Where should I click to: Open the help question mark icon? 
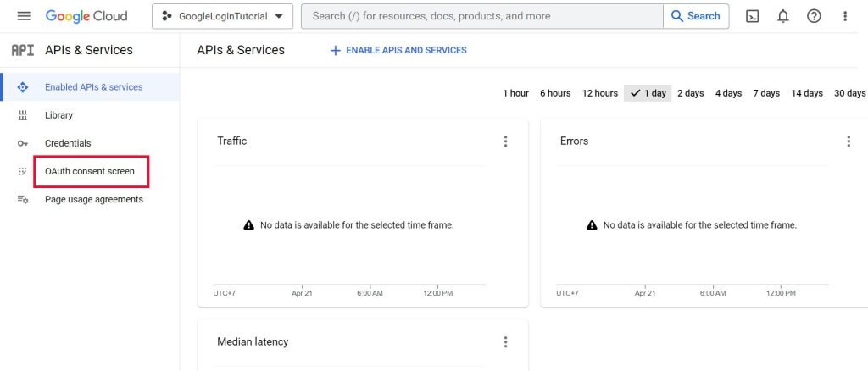coord(814,16)
